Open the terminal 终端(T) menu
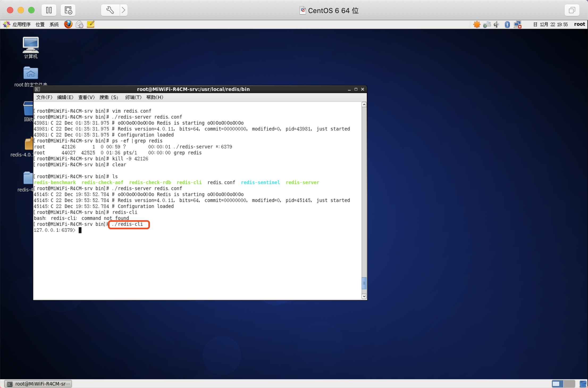This screenshot has width=588, height=388. point(133,97)
